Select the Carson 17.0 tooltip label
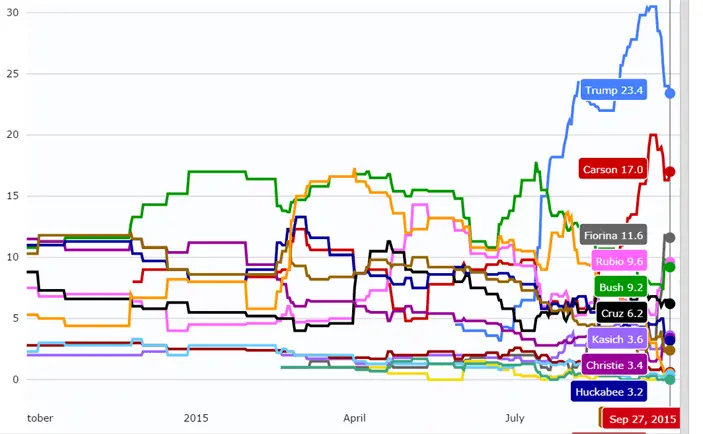 (613, 169)
